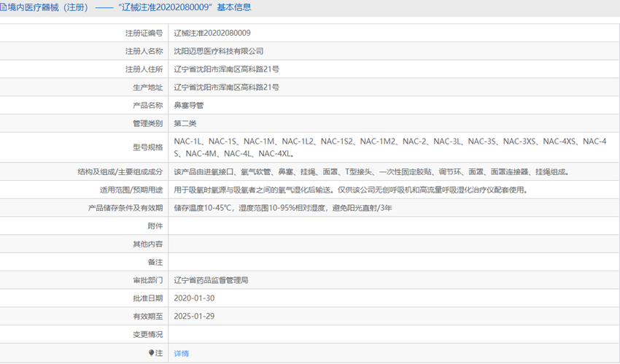Click the 产品储存条件及有效期 label
Image resolution: width=620 pixels, height=364 pixels.
[x=125, y=208]
